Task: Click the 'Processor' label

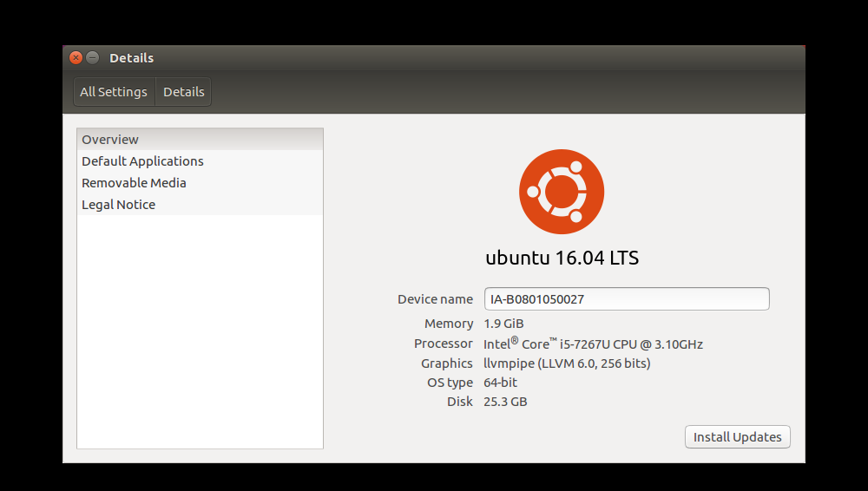Action: click(x=444, y=344)
